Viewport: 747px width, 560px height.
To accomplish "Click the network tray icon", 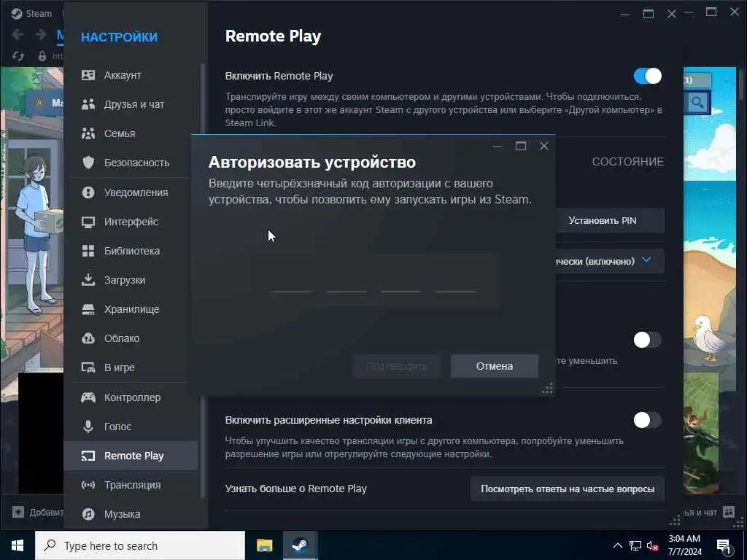I will (635, 545).
